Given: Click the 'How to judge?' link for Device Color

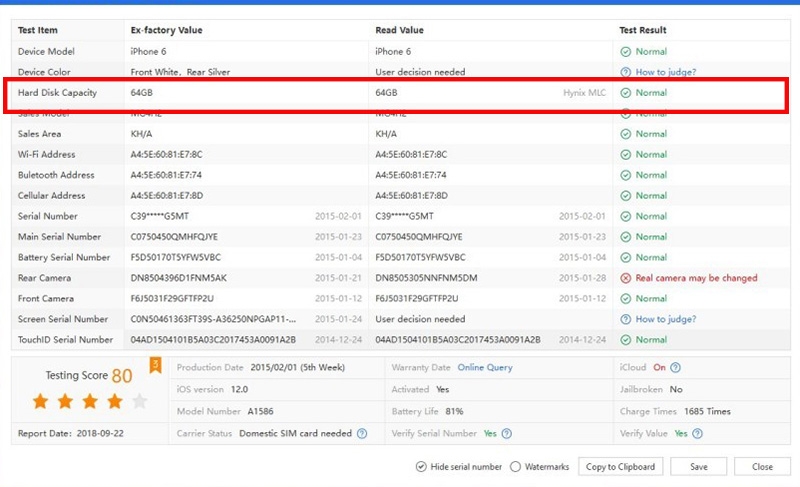Looking at the screenshot, I should click(x=665, y=72).
